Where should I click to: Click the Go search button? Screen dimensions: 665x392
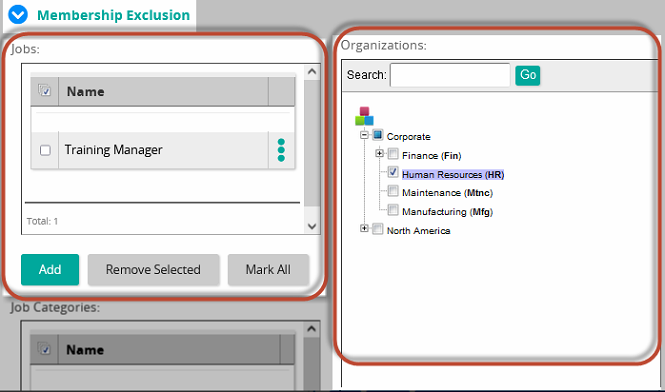[x=528, y=75]
